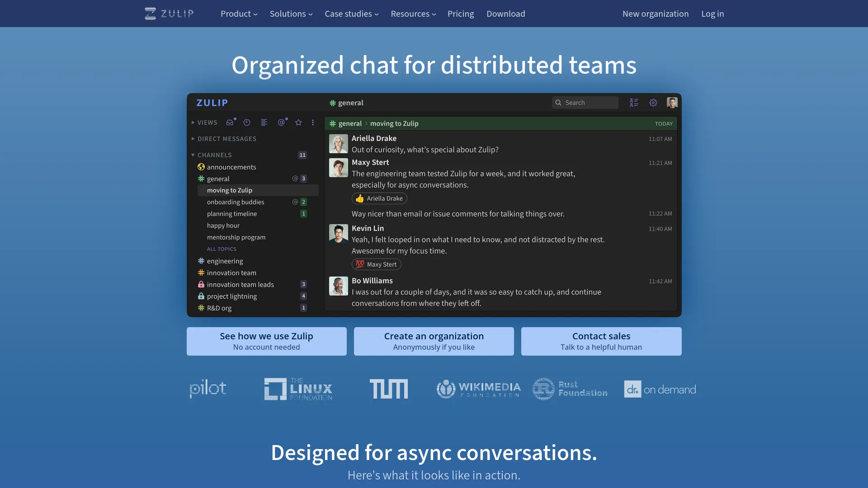Click the Wikimedia Foundation logo
Viewport: 868px width, 488px height.
tap(479, 389)
